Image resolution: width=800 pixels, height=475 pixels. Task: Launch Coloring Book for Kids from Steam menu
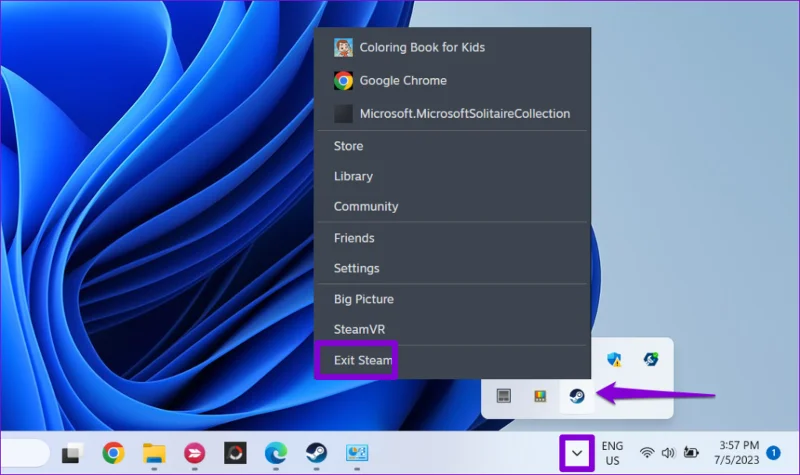452,47
